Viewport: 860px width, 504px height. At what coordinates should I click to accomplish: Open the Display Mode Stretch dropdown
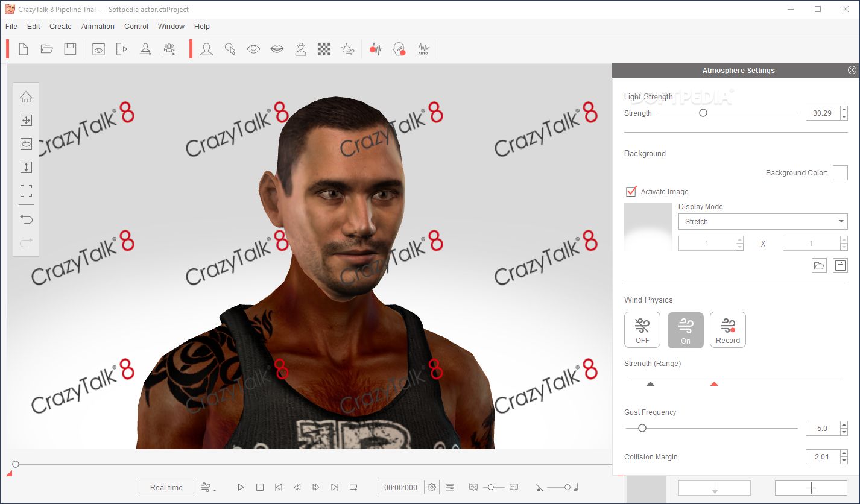click(763, 221)
